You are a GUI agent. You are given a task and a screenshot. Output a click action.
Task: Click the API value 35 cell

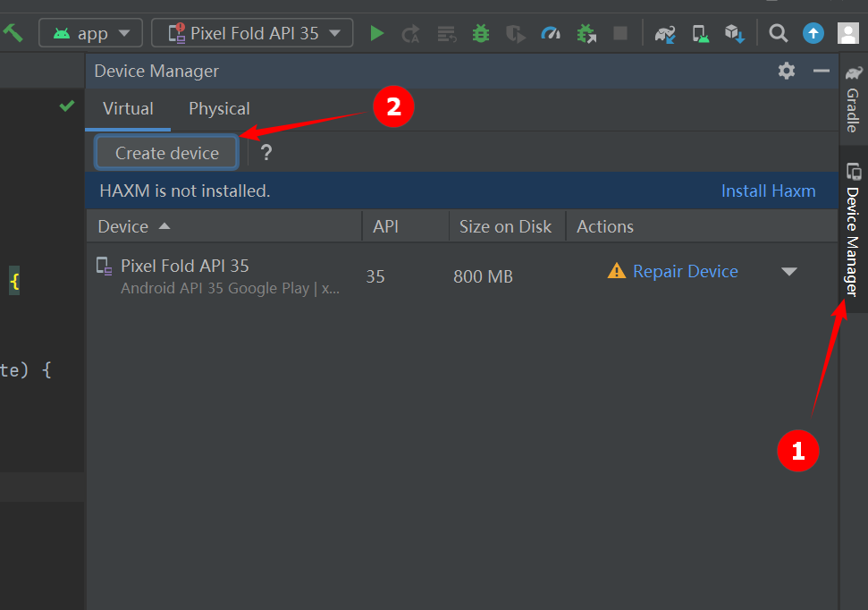[x=375, y=276]
